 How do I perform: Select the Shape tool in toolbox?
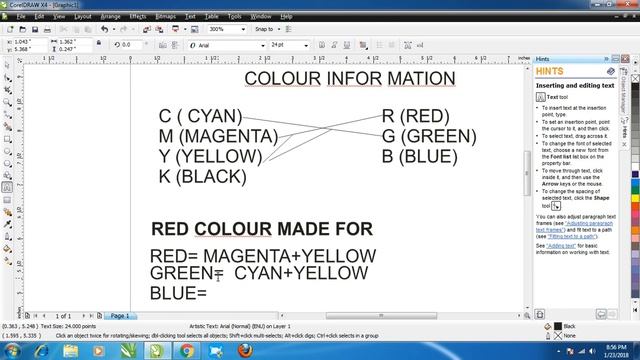point(7,78)
